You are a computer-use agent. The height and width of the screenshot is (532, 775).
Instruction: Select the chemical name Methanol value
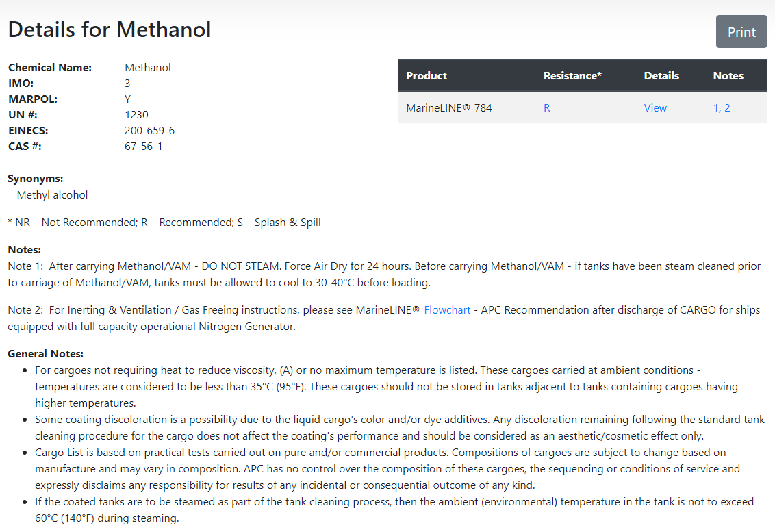click(x=148, y=67)
